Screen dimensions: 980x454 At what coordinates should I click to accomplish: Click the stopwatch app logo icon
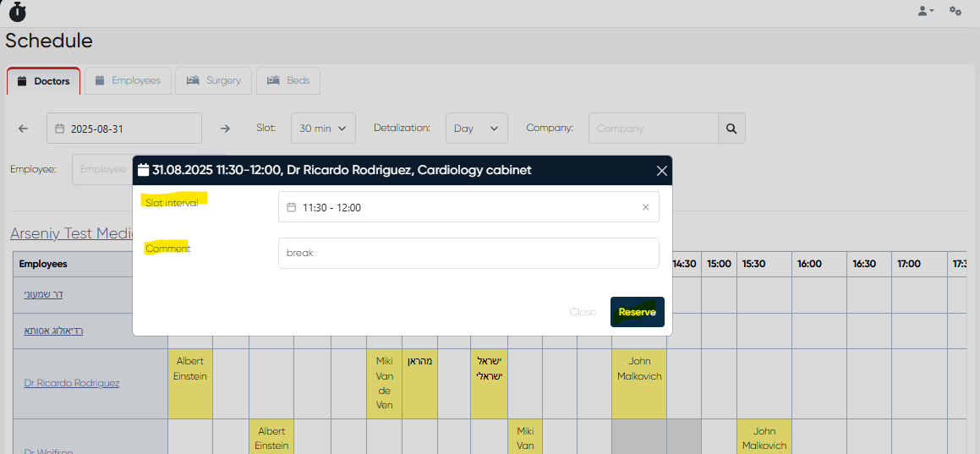point(17,12)
